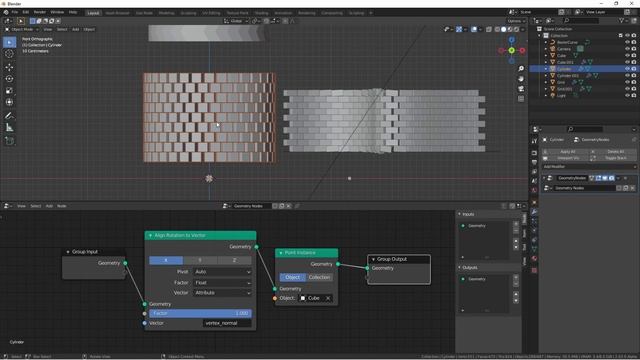This screenshot has width=640, height=360.
Task: Open the Window menu
Action: (x=57, y=12)
